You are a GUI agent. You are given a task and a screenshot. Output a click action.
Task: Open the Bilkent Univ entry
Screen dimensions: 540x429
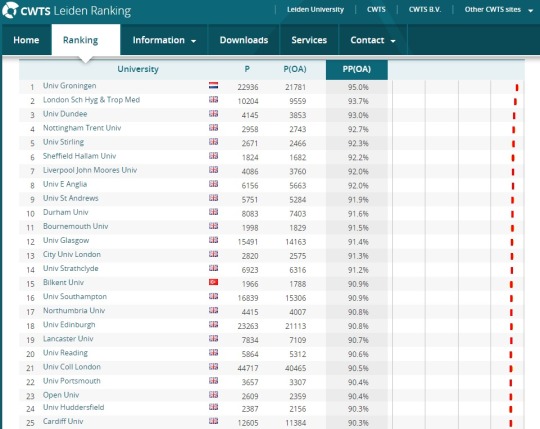[63, 283]
